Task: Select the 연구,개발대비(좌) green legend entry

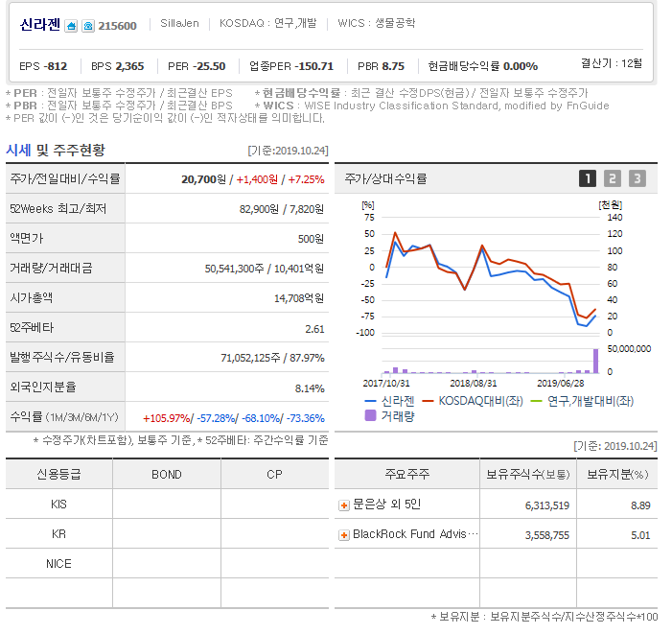Action: (582, 401)
